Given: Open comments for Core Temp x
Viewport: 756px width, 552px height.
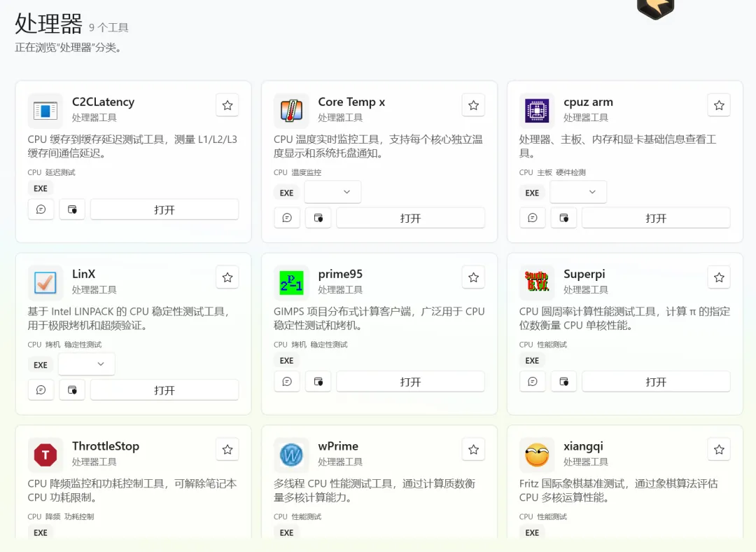Looking at the screenshot, I should (287, 218).
